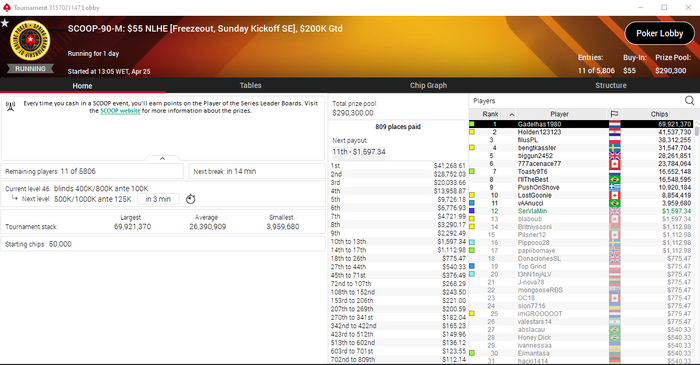Image resolution: width=700 pixels, height=365 pixels.
Task: Select player PushOnShove in the list
Action: click(581, 187)
